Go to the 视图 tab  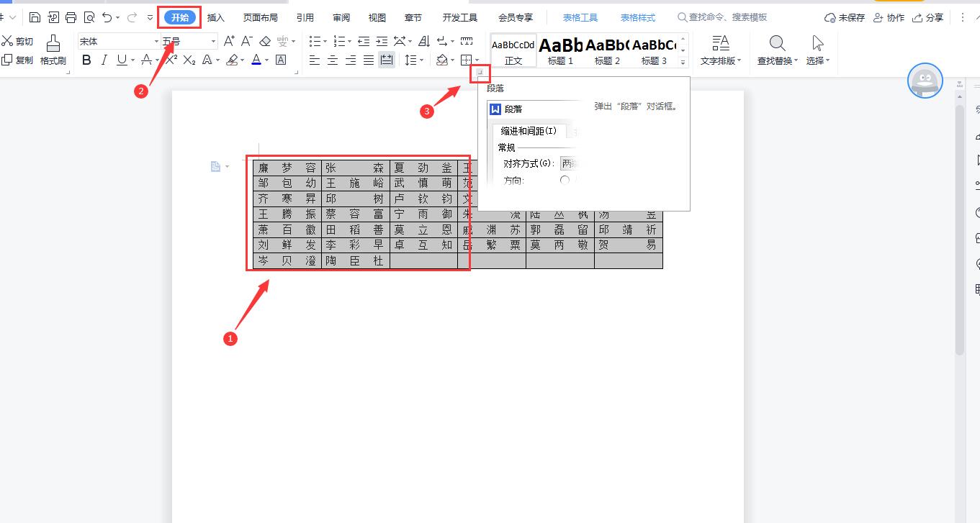pos(377,17)
